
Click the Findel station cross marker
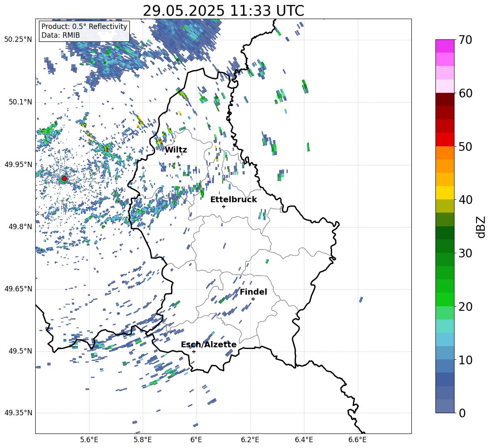tap(253, 299)
